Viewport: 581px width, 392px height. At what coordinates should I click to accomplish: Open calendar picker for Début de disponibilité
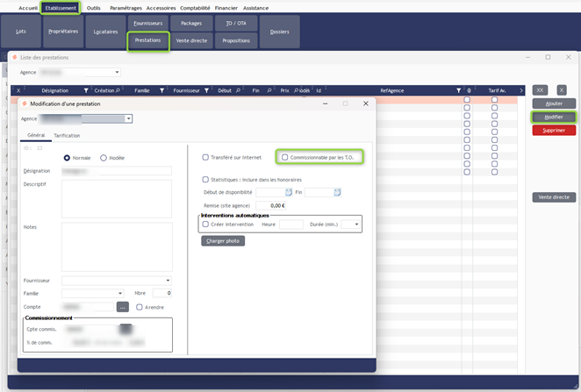pyautogui.click(x=287, y=192)
